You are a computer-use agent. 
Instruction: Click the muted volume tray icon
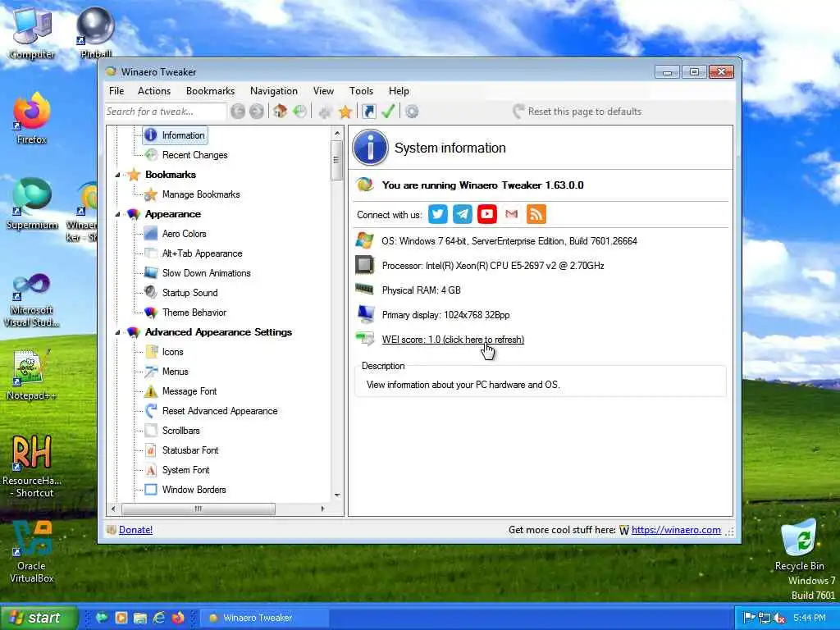click(x=779, y=619)
